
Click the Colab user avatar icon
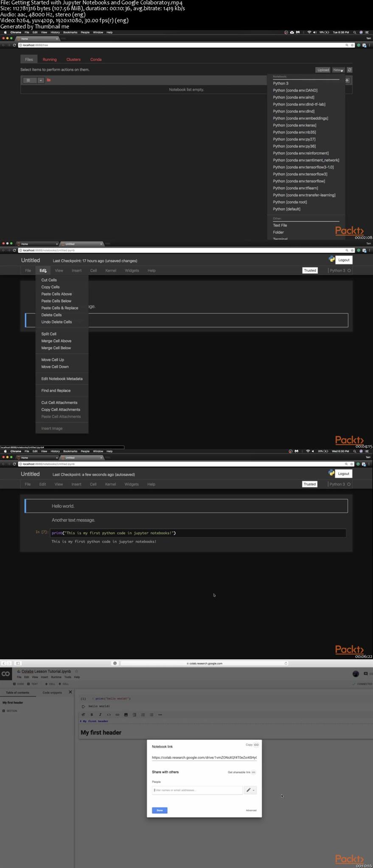click(356, 674)
